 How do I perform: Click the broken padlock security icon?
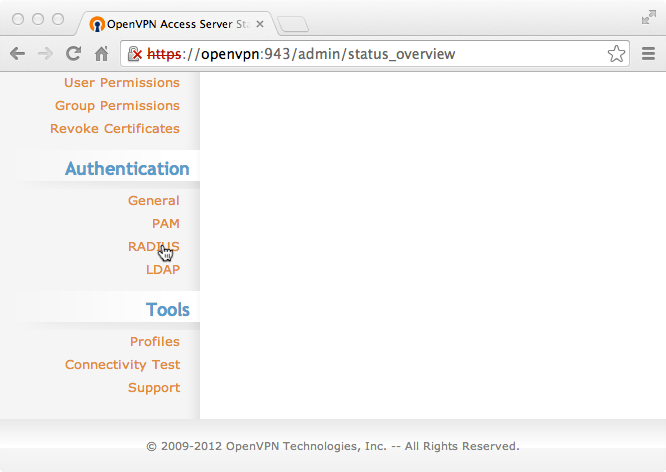[135, 54]
